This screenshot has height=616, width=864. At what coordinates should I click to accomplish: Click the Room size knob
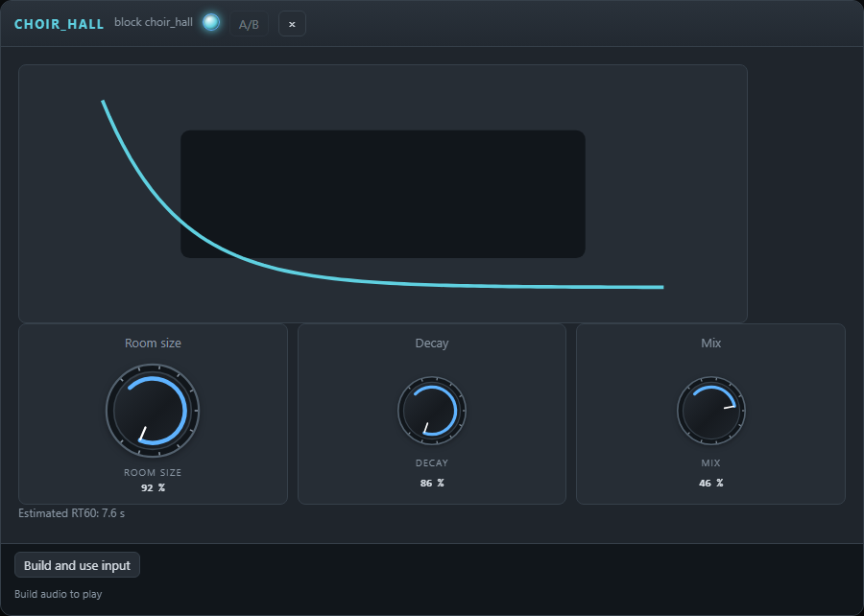tap(153, 411)
